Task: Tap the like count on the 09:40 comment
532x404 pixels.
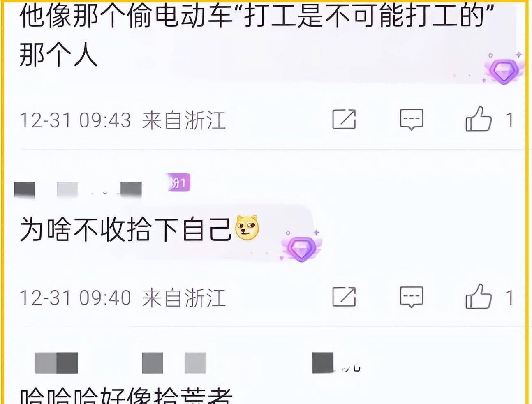Action: (x=509, y=298)
